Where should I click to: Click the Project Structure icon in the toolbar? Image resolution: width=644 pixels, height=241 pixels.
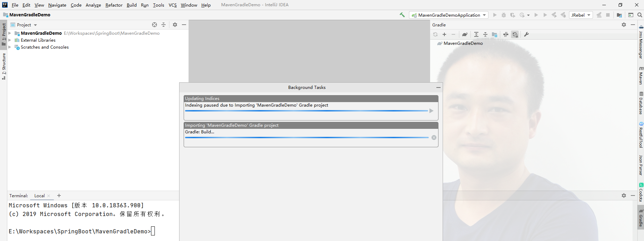point(619,15)
